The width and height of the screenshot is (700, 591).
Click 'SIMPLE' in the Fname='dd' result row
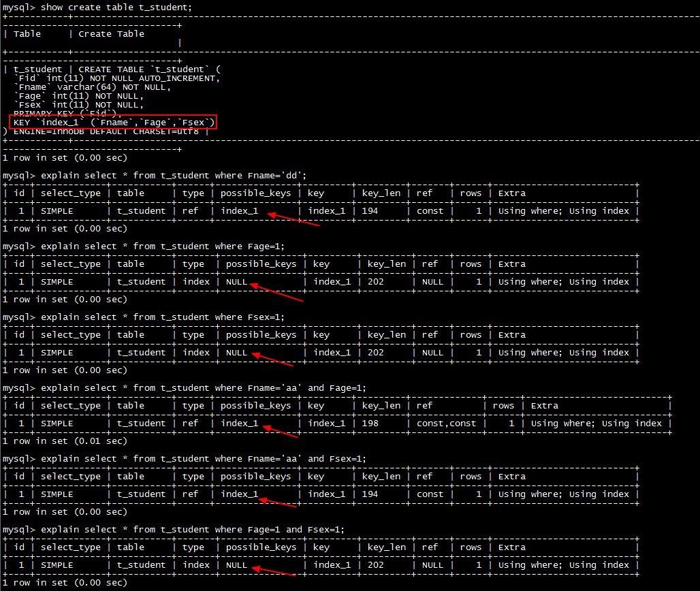(57, 210)
